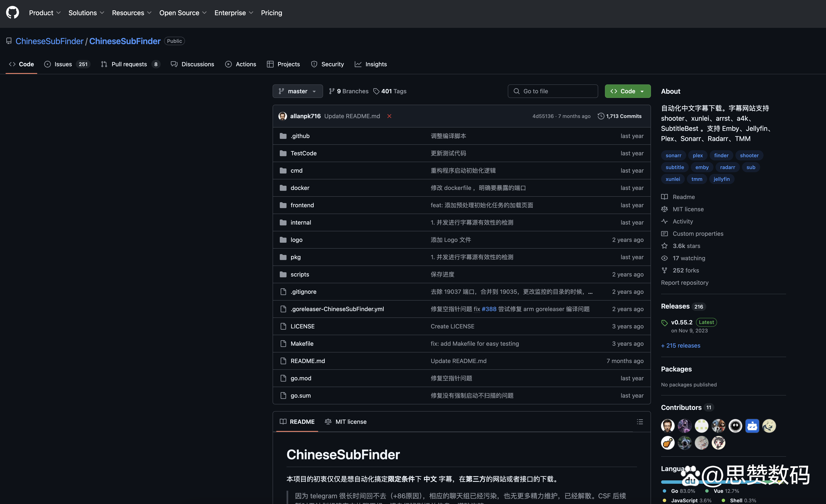Click the 1,713 Commits link

pyautogui.click(x=619, y=116)
